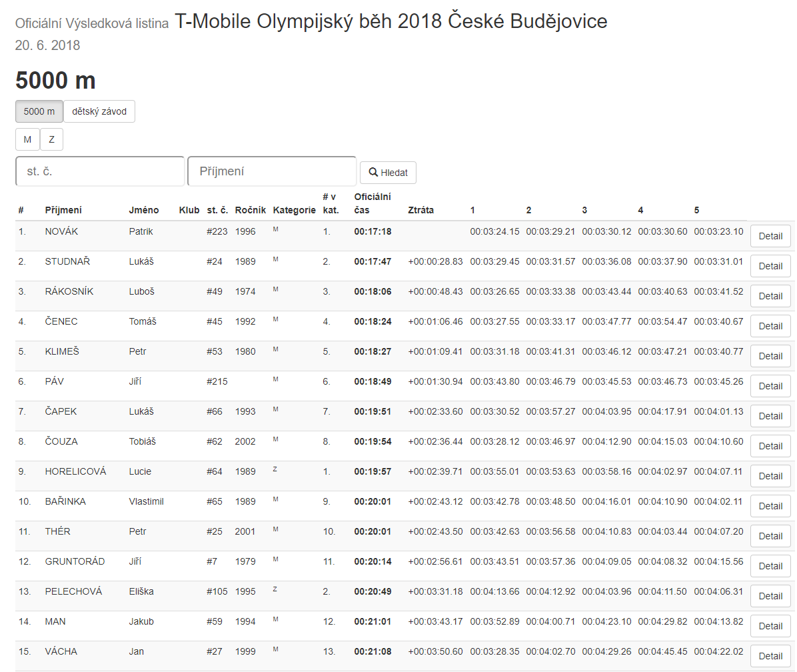Open Detail for HORELICOVÁ Lucie
The width and height of the screenshot is (797, 672).
(770, 476)
